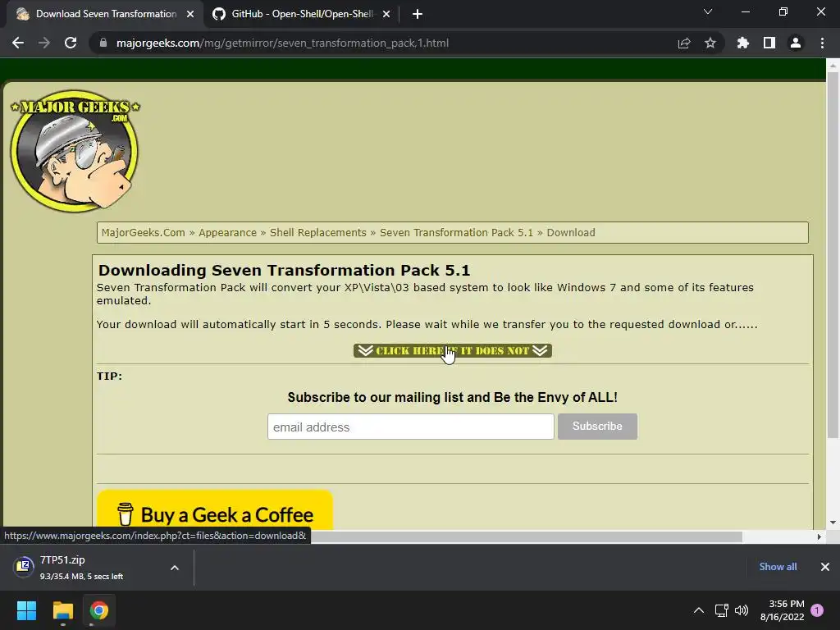Open the Appearance breadcrumb link
The height and width of the screenshot is (630, 840).
pyautogui.click(x=228, y=232)
